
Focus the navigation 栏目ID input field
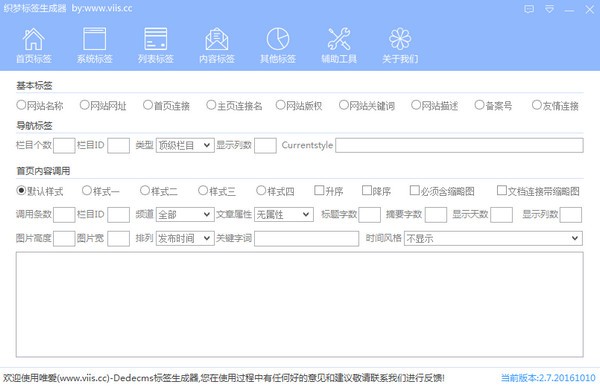pos(118,146)
